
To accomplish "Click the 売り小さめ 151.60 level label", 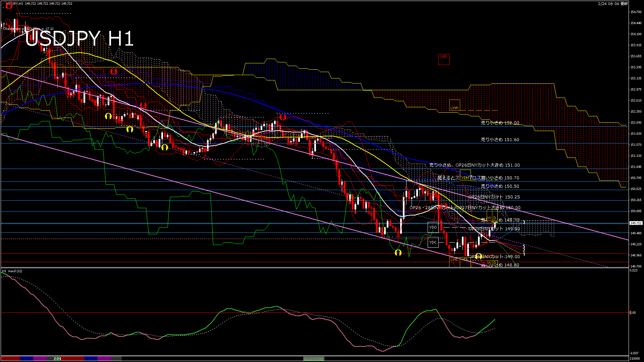I will pyautogui.click(x=500, y=140).
